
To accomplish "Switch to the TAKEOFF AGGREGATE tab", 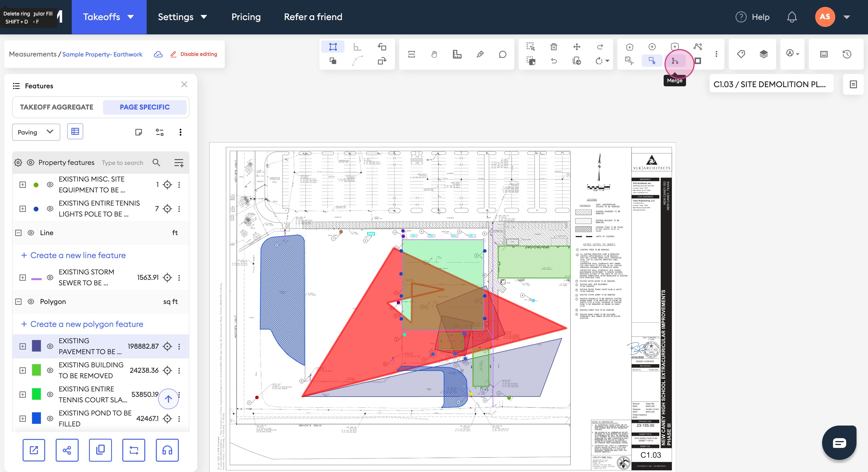I will [x=57, y=107].
